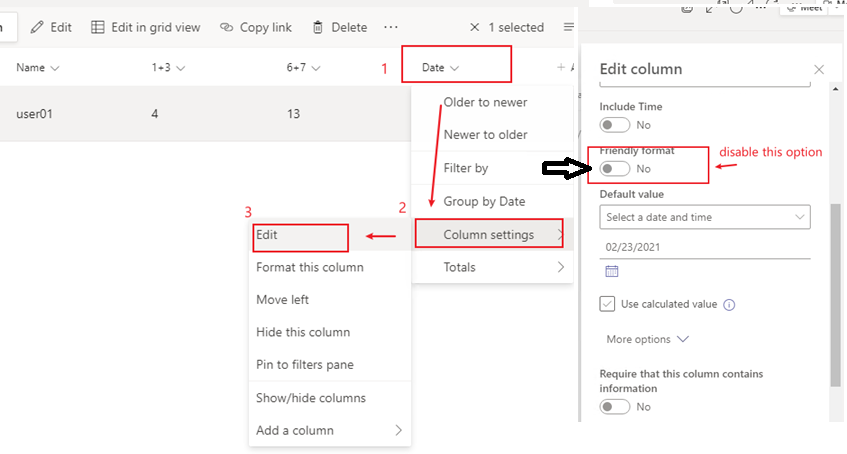Click the Edit in grid view label
This screenshot has height=454, width=847.
pyautogui.click(x=156, y=28)
